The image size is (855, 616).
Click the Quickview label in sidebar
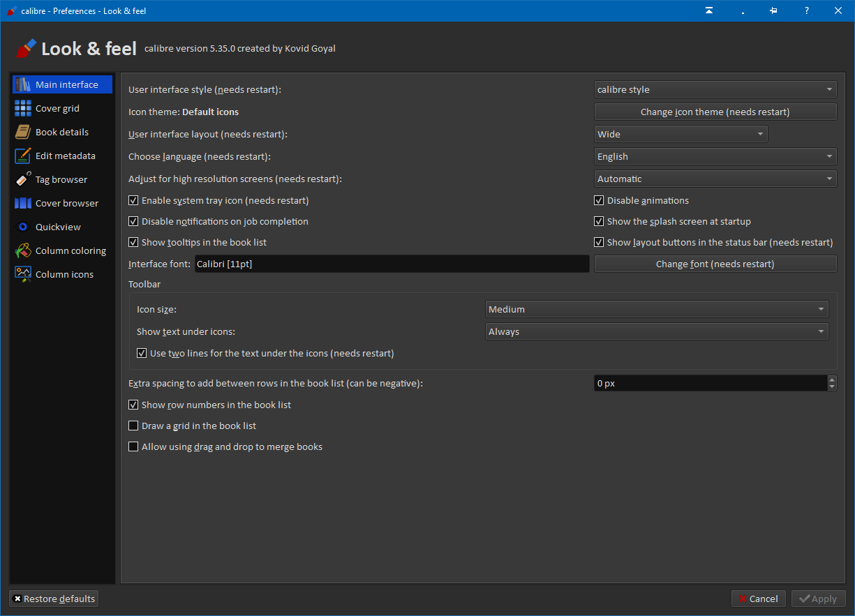(x=58, y=227)
